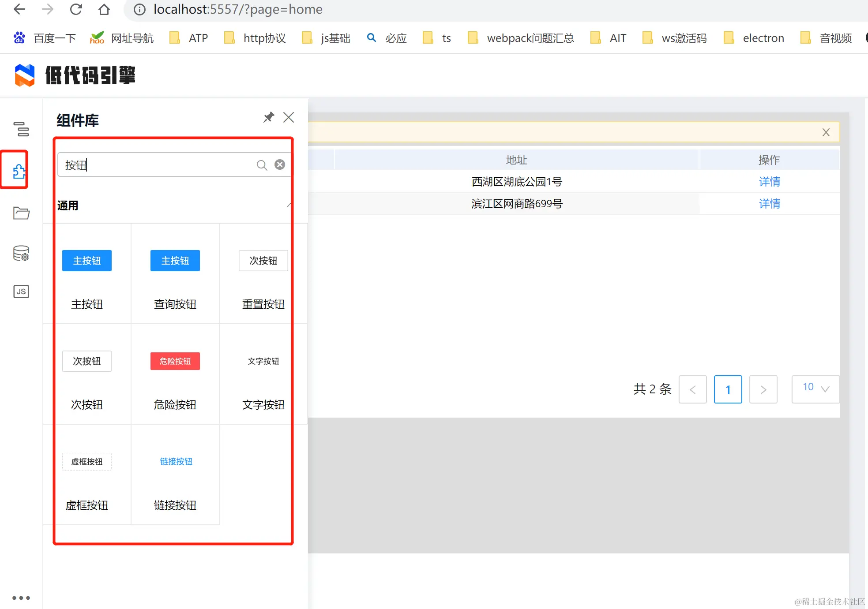Open the outline tree panel icon
This screenshot has height=609, width=868.
(21, 129)
